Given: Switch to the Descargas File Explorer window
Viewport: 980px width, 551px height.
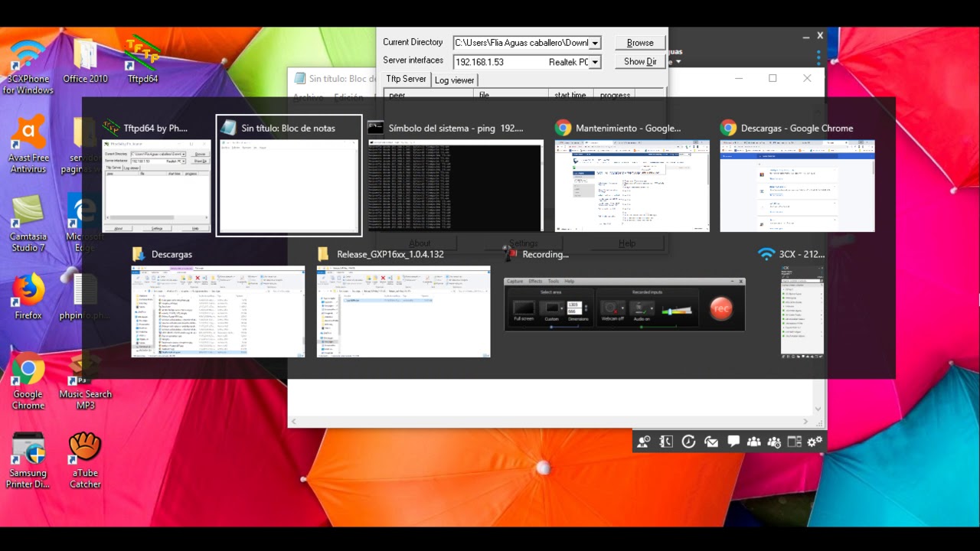Looking at the screenshot, I should click(218, 311).
